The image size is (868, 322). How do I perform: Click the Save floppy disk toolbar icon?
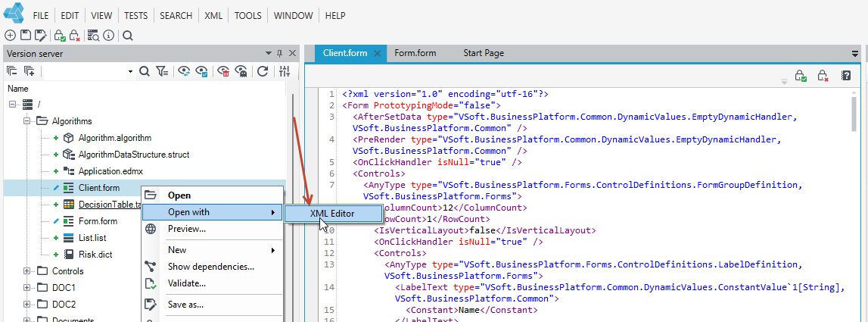click(25, 36)
